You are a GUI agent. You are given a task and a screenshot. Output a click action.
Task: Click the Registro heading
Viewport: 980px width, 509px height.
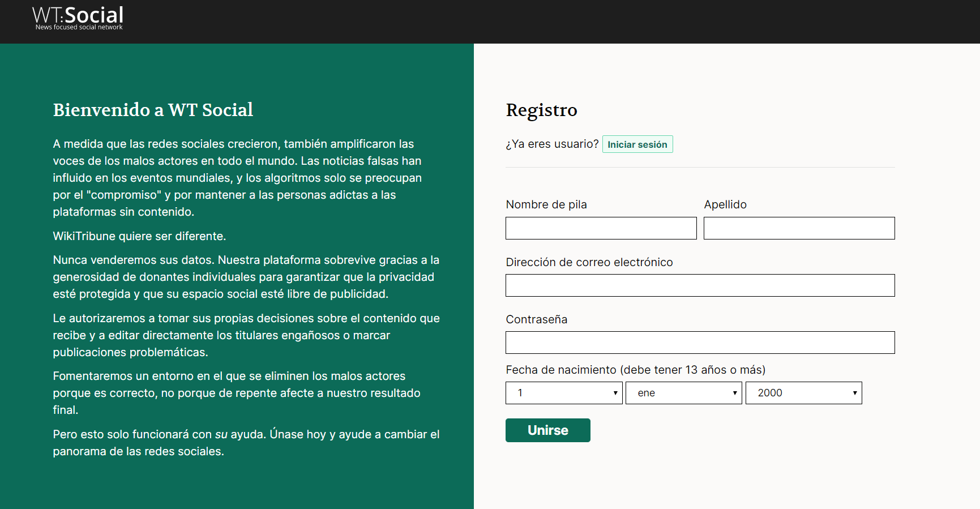pos(541,110)
